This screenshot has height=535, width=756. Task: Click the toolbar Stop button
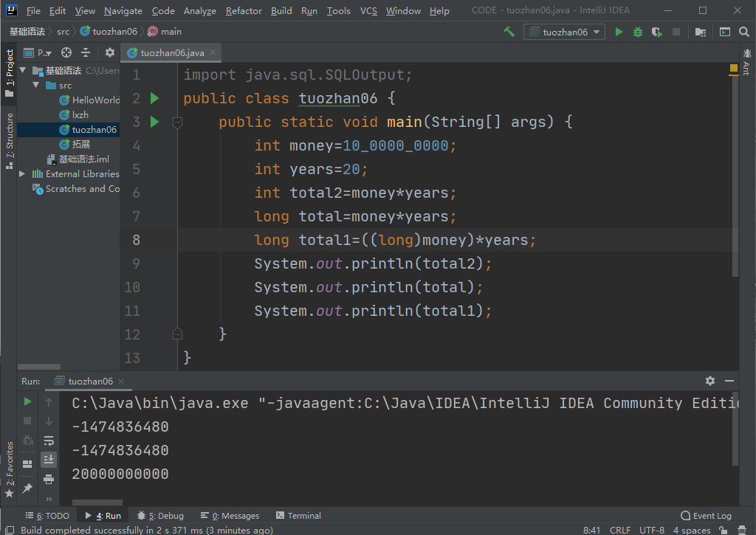pyautogui.click(x=676, y=32)
